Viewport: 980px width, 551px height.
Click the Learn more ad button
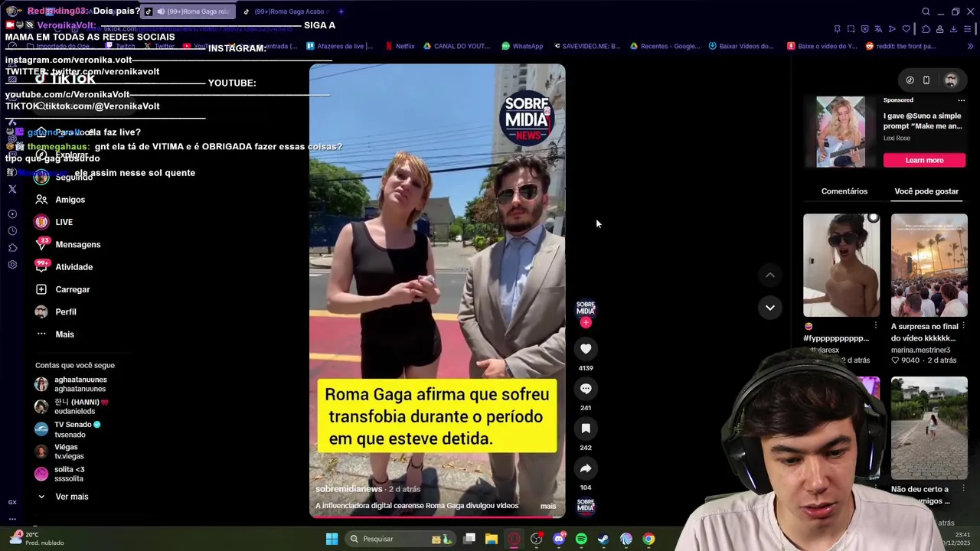[x=924, y=160]
